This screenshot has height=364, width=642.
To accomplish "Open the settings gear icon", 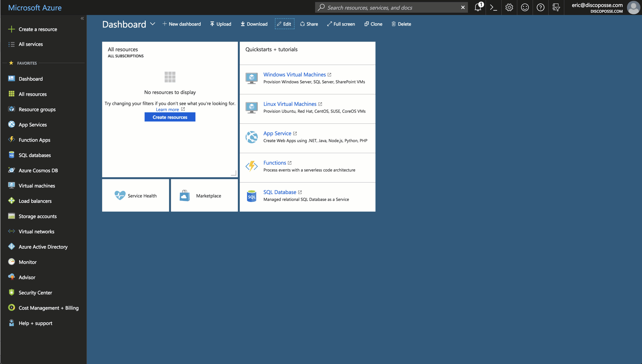I will click(x=509, y=8).
